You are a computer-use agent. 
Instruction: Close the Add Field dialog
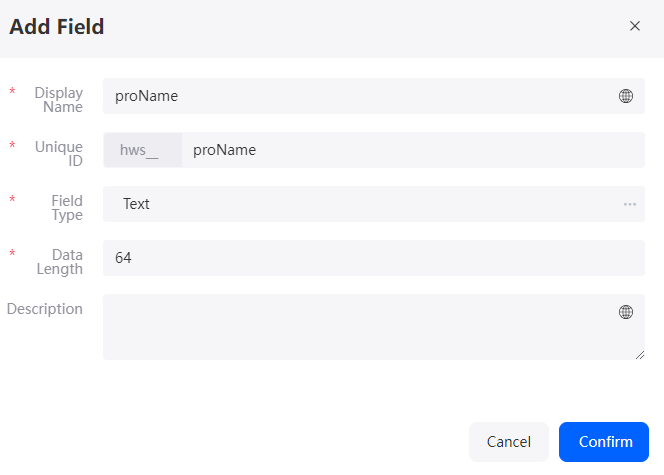pos(634,26)
